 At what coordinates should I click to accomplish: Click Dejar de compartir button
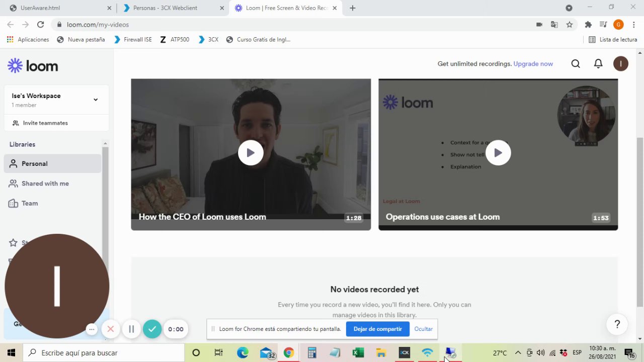point(378,329)
